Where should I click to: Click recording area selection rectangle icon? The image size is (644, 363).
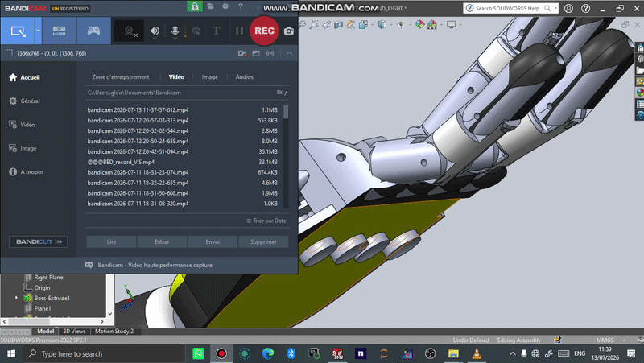click(x=9, y=53)
